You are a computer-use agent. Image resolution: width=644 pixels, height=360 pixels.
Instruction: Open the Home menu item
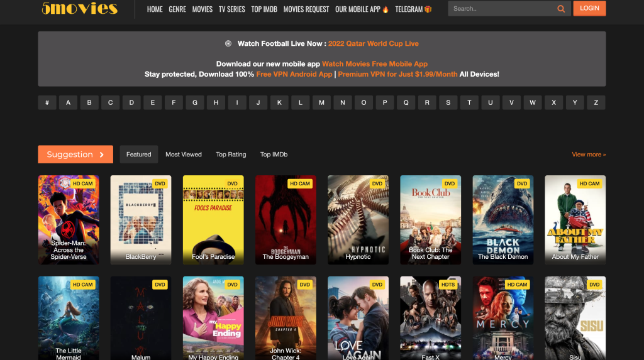click(x=155, y=9)
